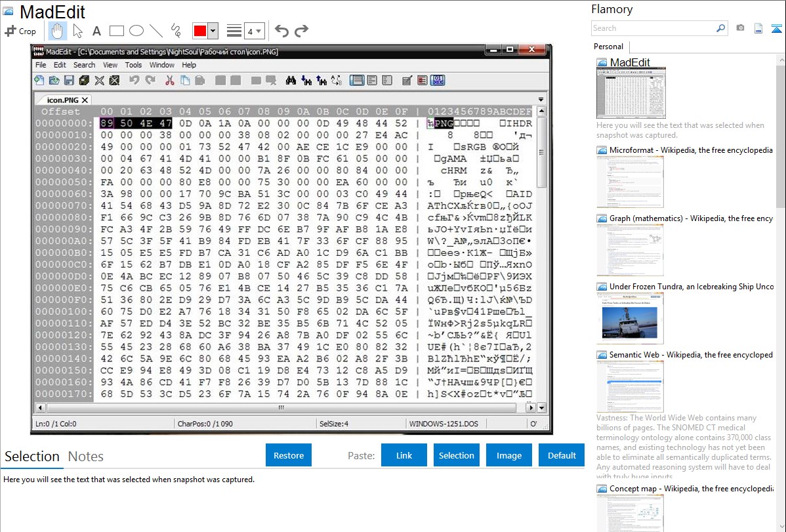
Task: Open the color picker dropdown arrow
Action: [213, 31]
